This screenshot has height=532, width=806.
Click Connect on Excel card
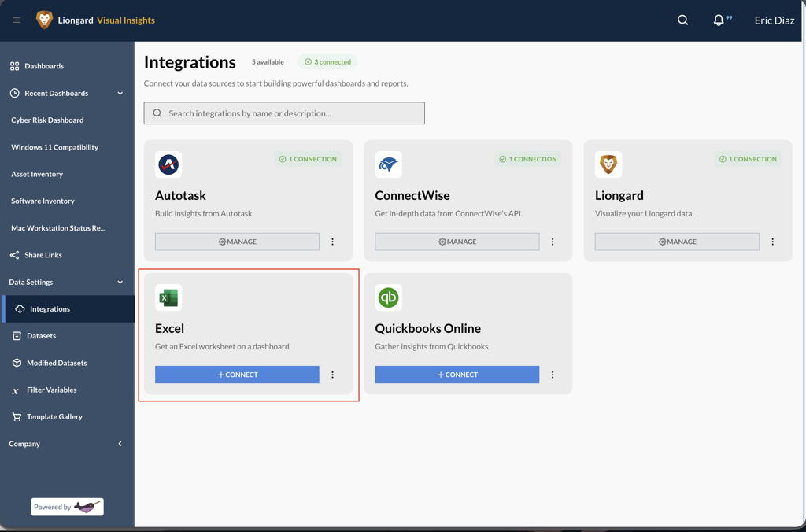coord(237,375)
